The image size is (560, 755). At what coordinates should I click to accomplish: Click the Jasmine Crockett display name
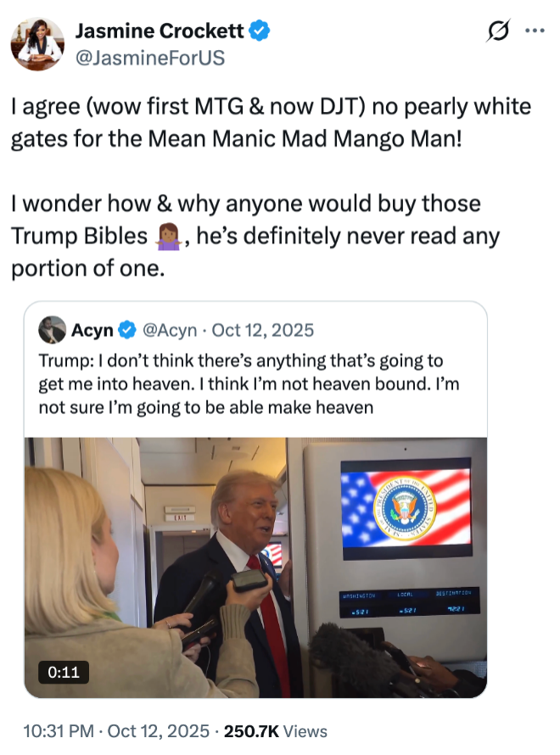point(160,31)
